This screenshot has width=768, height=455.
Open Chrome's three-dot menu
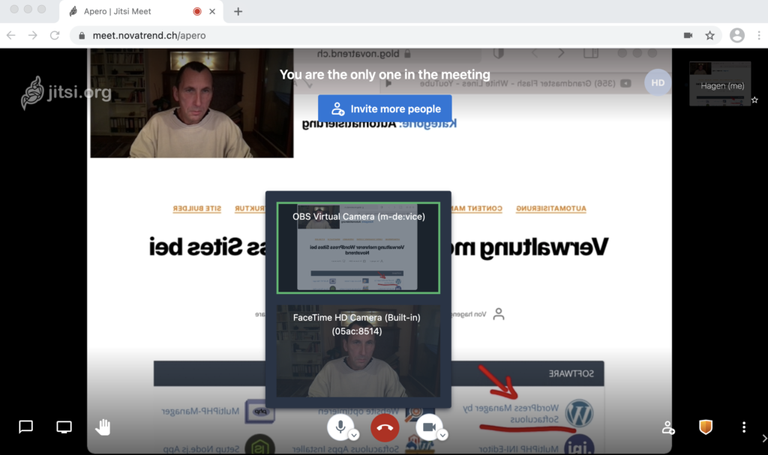pyautogui.click(x=759, y=35)
